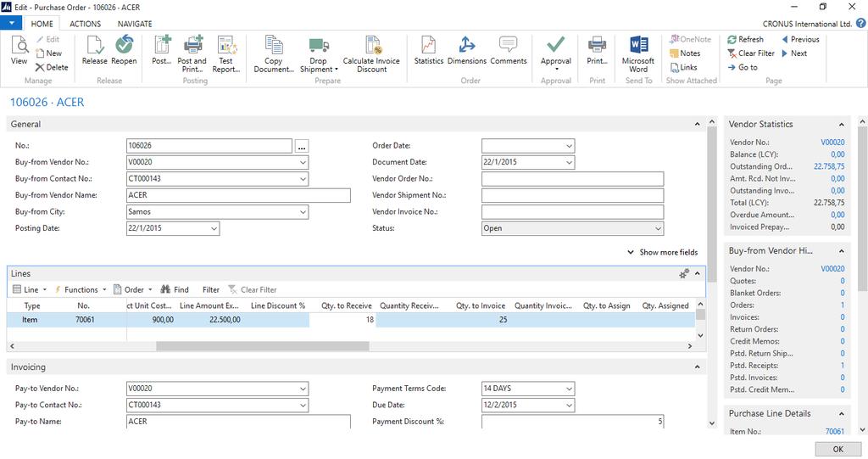Image resolution: width=868 pixels, height=459 pixels.
Task: Click Delete in the Manage group
Action: tap(52, 67)
